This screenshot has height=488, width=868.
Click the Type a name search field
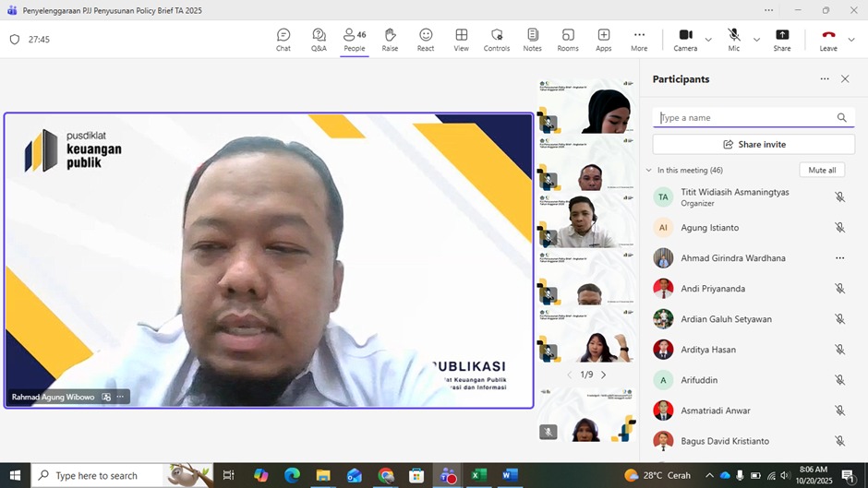tap(744, 118)
